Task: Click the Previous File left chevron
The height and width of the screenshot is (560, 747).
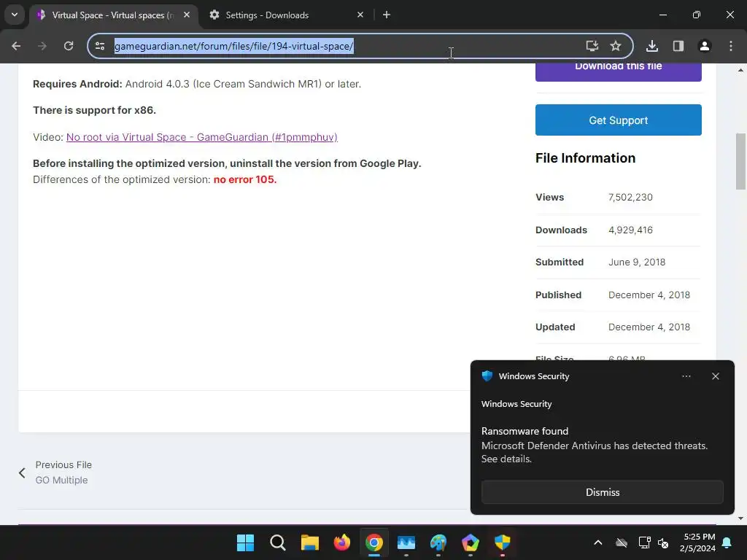Action: click(x=22, y=472)
